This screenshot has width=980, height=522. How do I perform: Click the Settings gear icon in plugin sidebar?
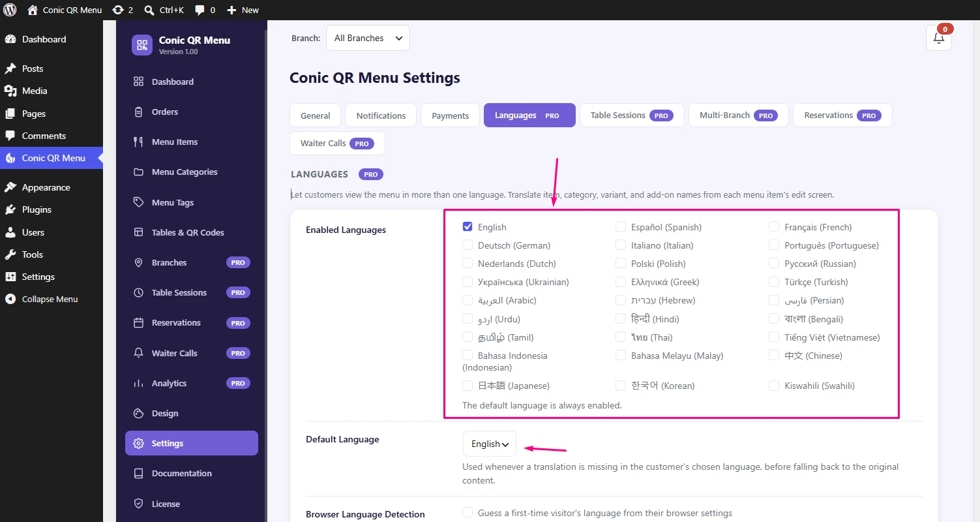click(x=138, y=443)
